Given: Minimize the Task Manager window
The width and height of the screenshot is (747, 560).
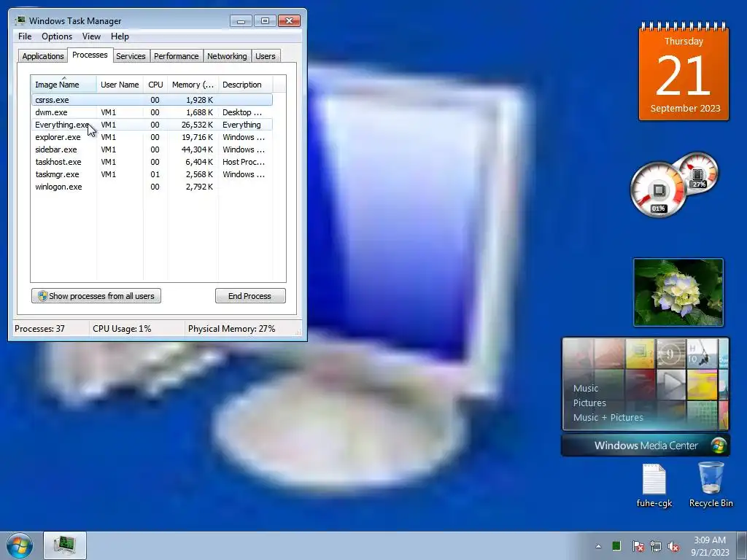Looking at the screenshot, I should coord(241,21).
